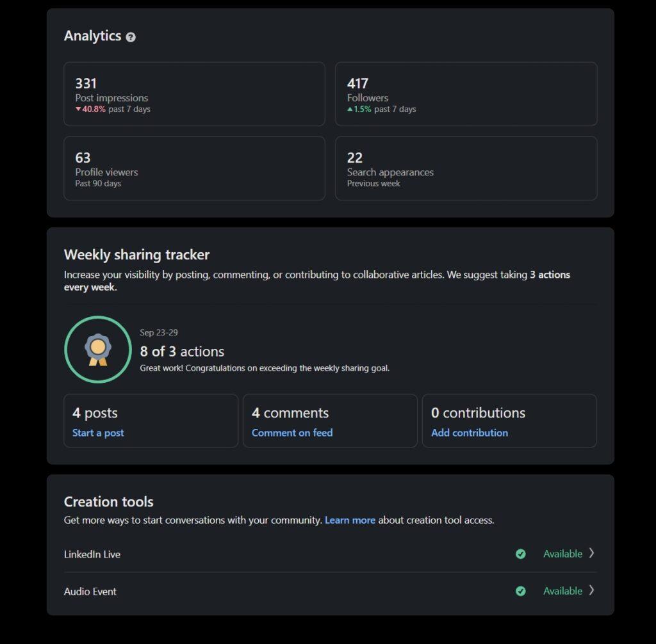656x644 pixels.
Task: Expand LinkedIn Live using its chevron arrow
Action: pos(591,553)
